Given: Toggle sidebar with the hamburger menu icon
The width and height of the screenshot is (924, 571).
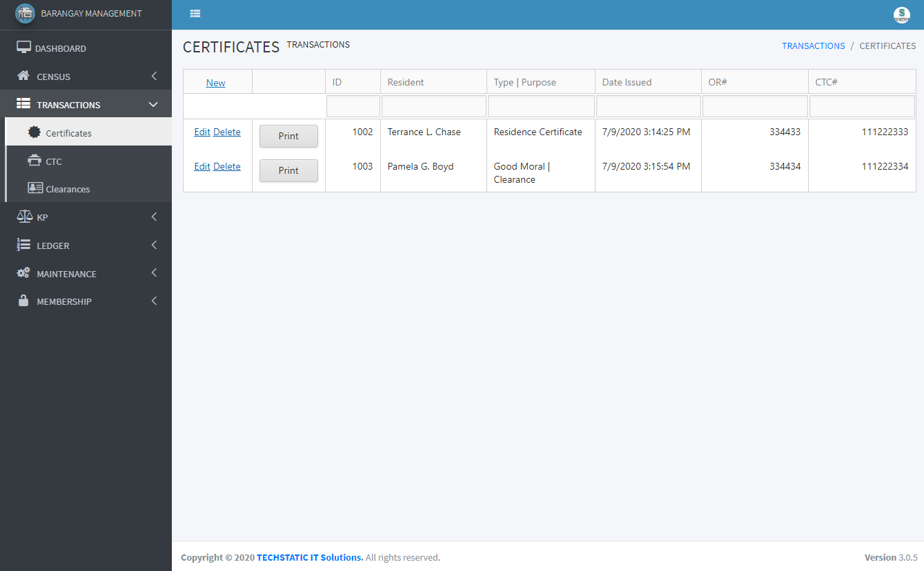Looking at the screenshot, I should pyautogui.click(x=195, y=14).
